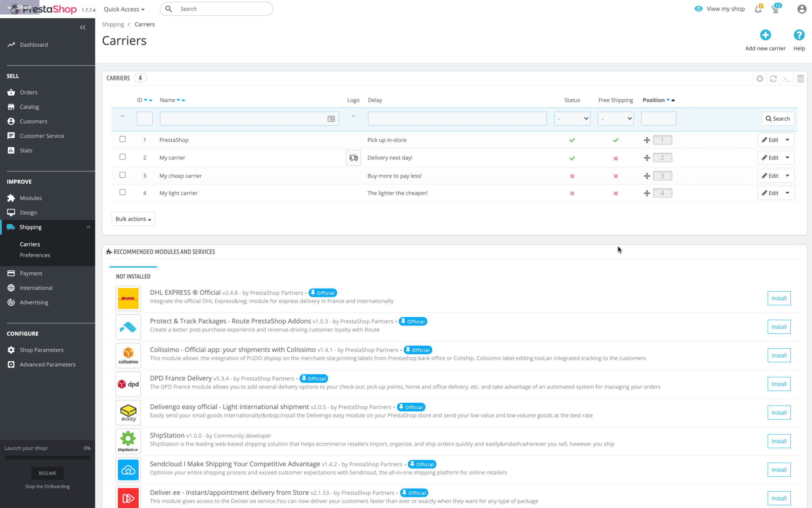Open the Status filter dropdown

point(572,119)
